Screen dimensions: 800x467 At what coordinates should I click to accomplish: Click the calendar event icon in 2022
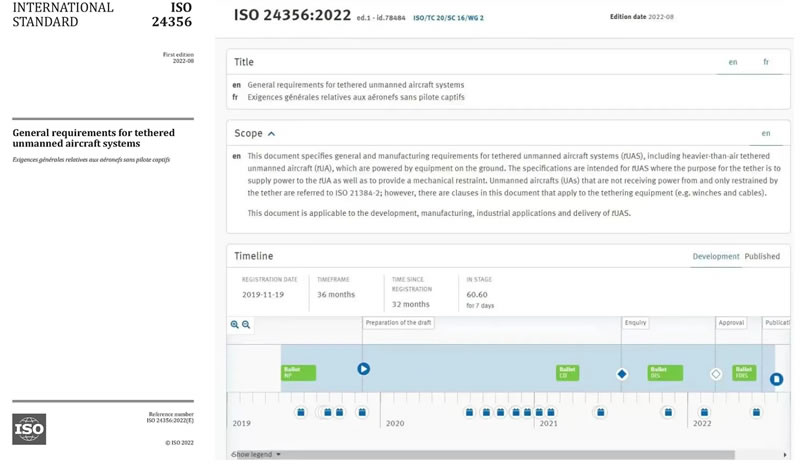point(704,412)
